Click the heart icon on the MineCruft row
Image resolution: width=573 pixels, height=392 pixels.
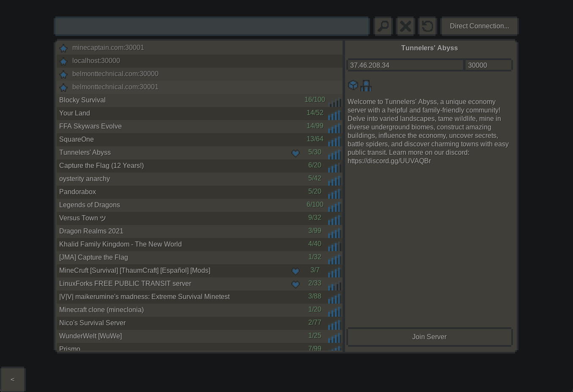click(x=296, y=271)
